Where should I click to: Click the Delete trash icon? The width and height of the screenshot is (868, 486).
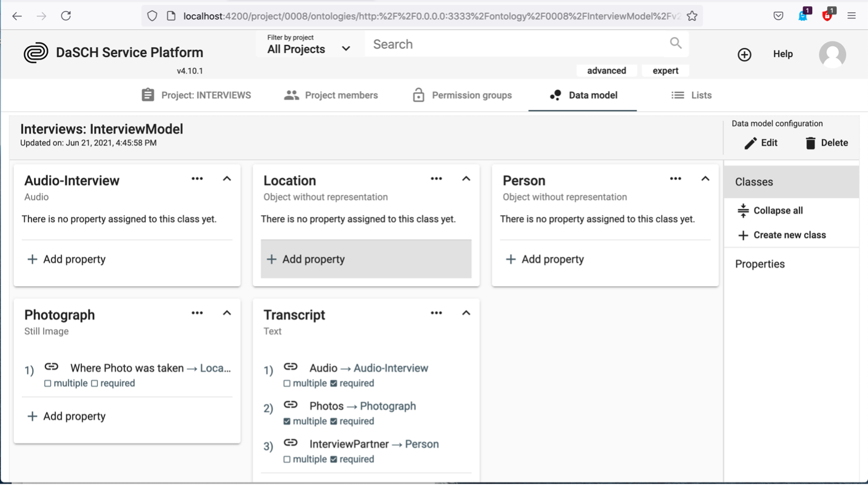[x=812, y=142]
